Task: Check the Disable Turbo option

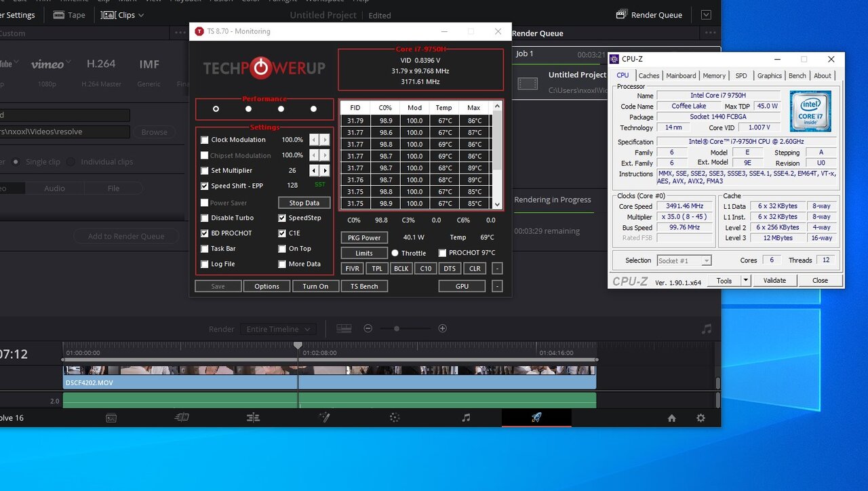Action: pos(205,218)
